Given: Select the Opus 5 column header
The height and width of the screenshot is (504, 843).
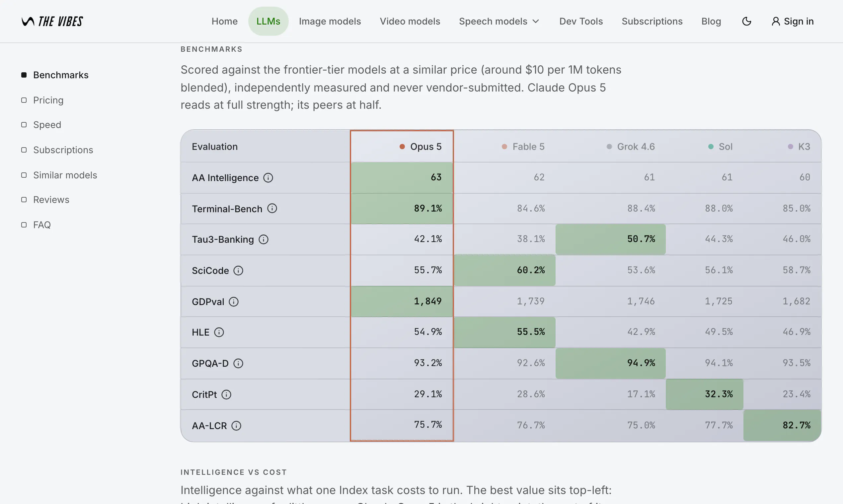Looking at the screenshot, I should point(402,147).
